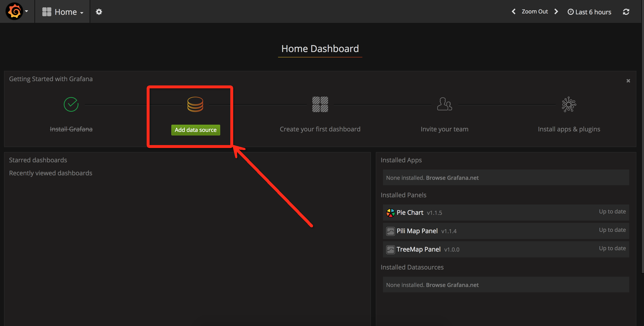Click Up to date for Pili Map Panel
The width and height of the screenshot is (644, 326).
(x=612, y=230)
